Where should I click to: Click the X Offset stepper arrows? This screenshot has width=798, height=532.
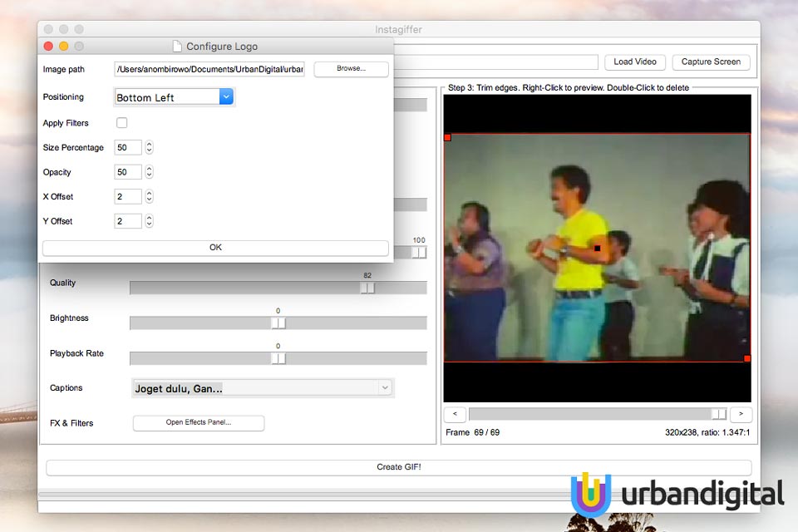pyautogui.click(x=149, y=196)
